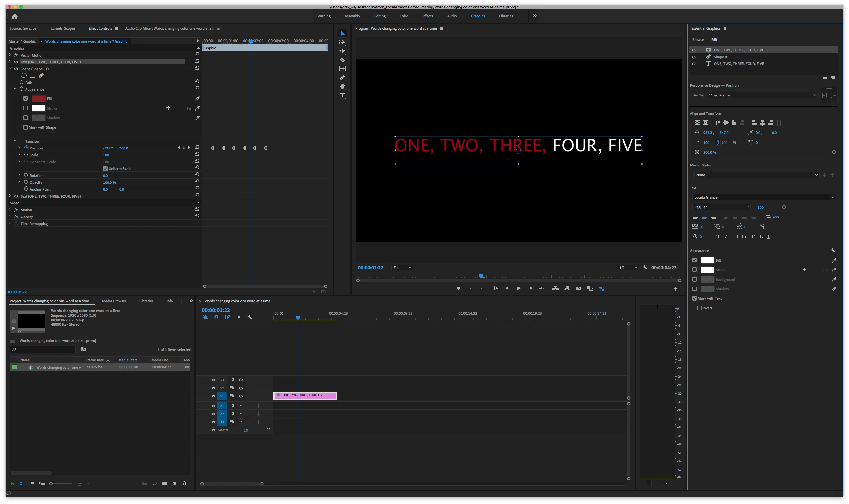Screen dimensions: 849x504
Task: Click the red Fill color swatch
Action: pyautogui.click(x=39, y=98)
